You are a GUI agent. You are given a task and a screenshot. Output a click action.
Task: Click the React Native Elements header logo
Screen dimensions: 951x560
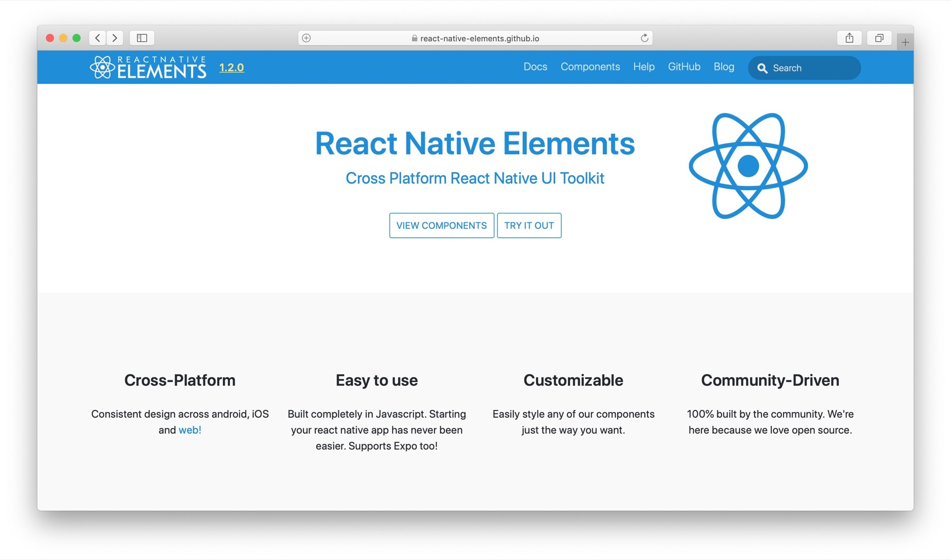[148, 68]
